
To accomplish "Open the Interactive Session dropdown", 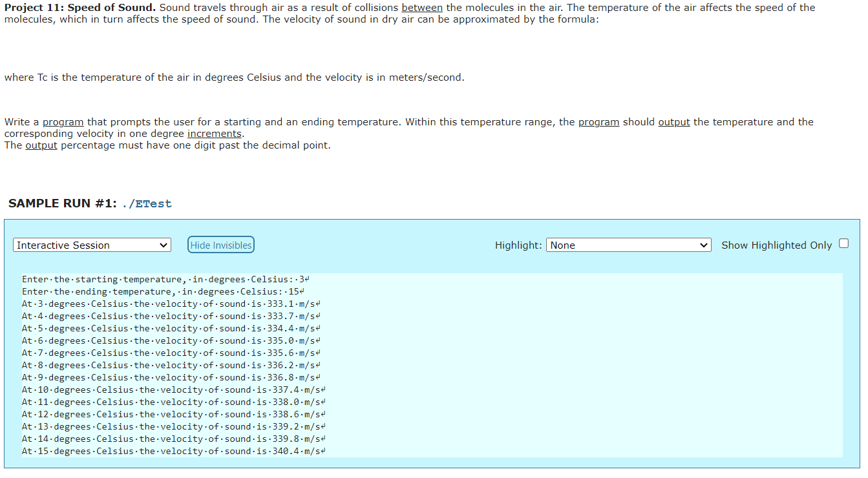I will [90, 245].
